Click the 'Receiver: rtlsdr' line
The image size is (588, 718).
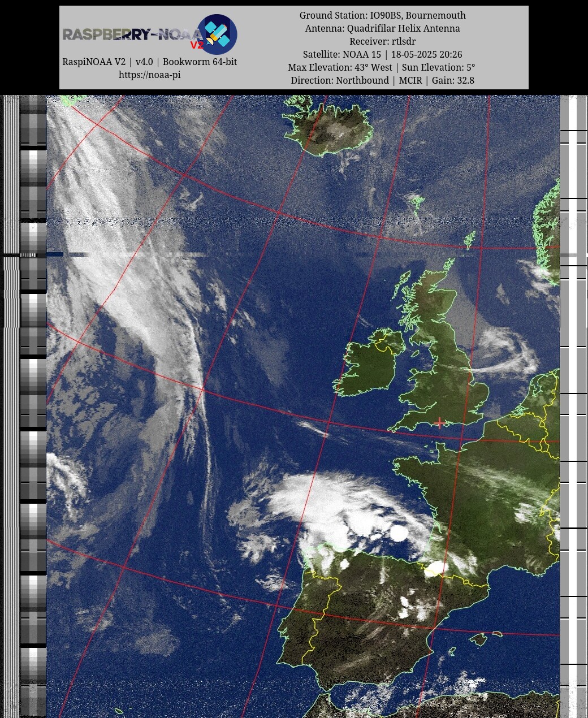click(383, 41)
